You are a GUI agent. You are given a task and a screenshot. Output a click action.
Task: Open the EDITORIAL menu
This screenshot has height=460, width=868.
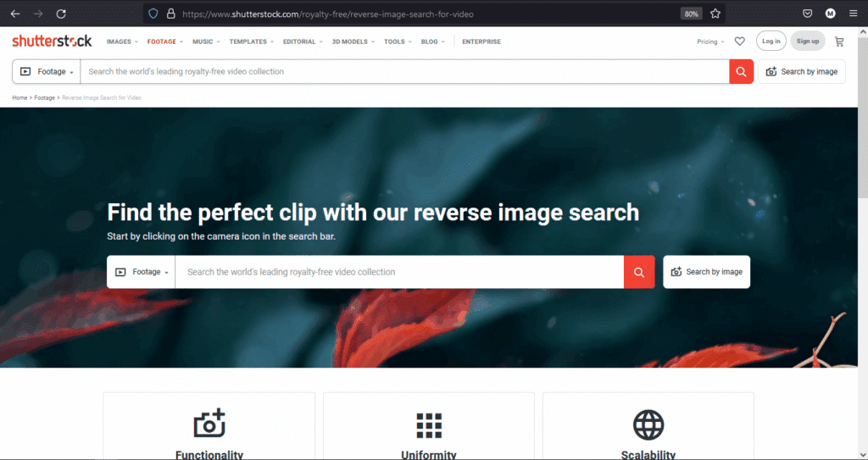303,42
